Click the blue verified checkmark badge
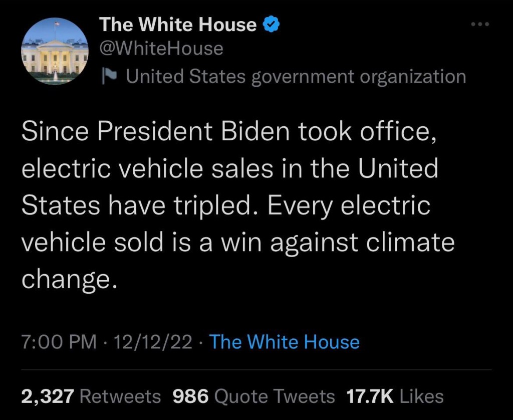Screen dimensions: 513x420 [271, 25]
